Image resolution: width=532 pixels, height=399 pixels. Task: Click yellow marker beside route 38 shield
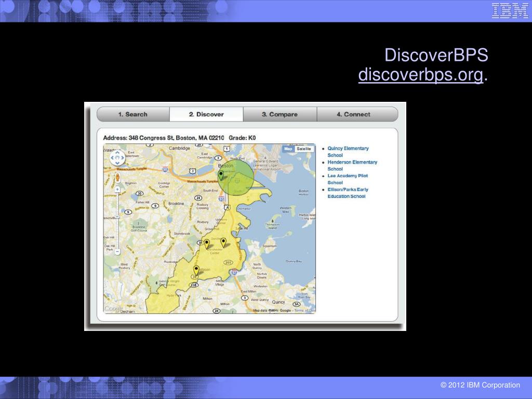click(207, 244)
